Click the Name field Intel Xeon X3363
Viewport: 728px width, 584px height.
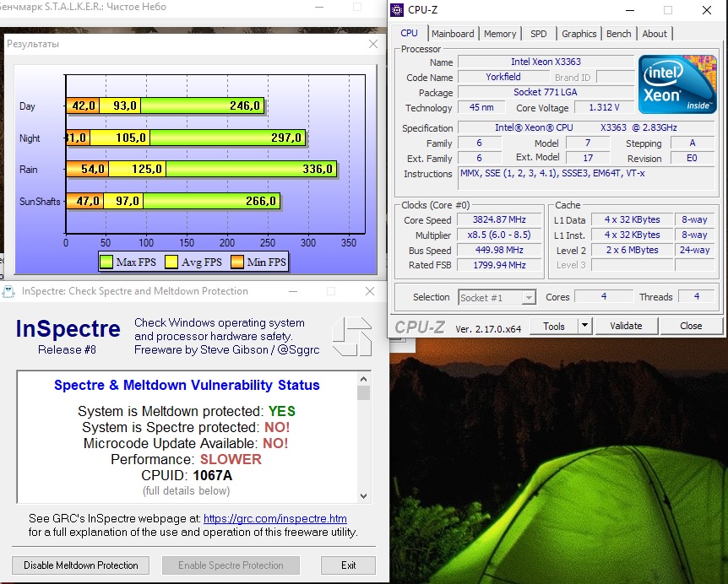546,62
